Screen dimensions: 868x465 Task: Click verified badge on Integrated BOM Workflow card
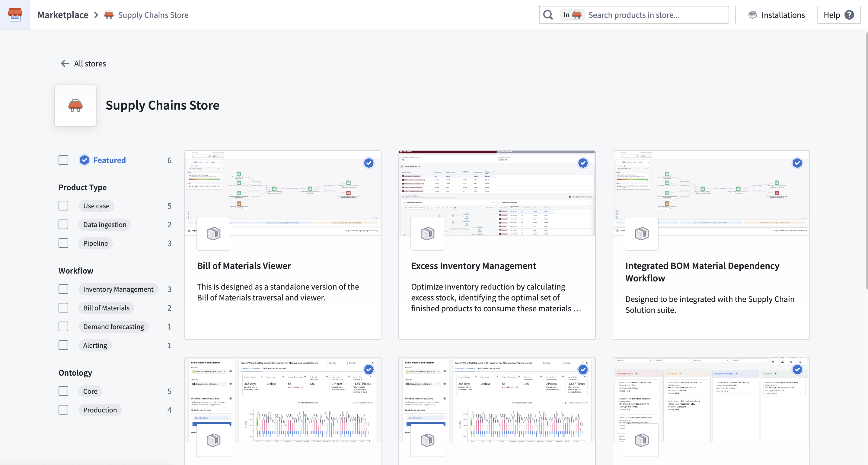tap(797, 163)
